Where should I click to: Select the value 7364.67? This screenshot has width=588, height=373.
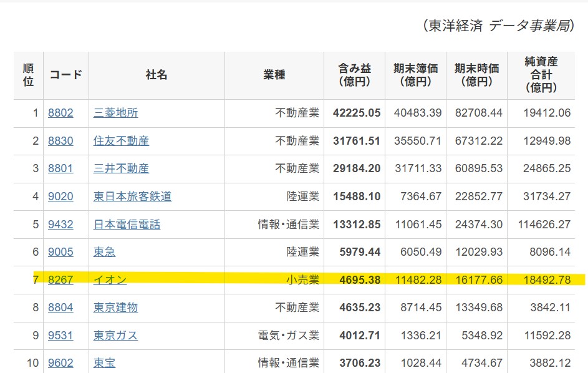pos(421,196)
